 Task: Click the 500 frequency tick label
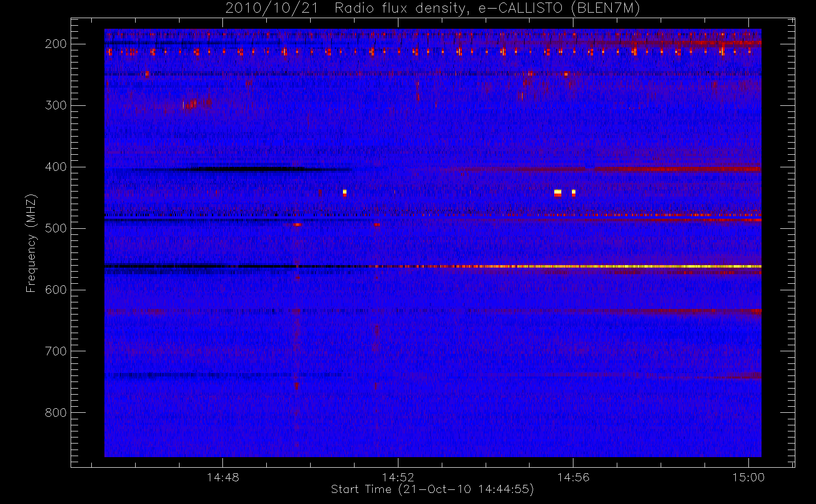pyautogui.click(x=56, y=228)
